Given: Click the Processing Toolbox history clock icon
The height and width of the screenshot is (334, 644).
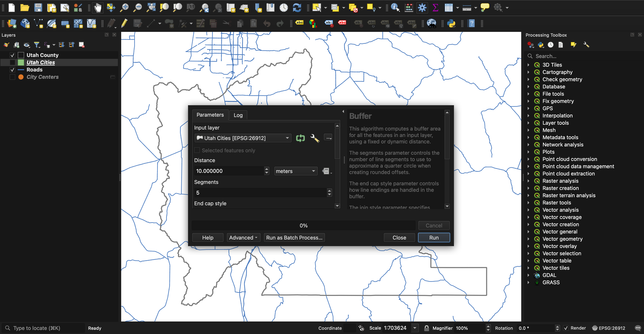Looking at the screenshot, I should (x=551, y=45).
